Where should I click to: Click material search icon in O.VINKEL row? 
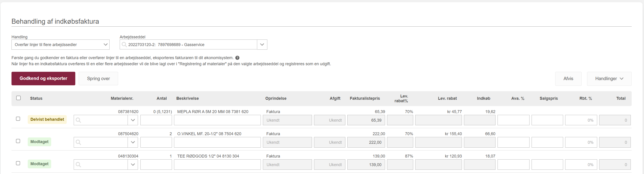(78, 142)
